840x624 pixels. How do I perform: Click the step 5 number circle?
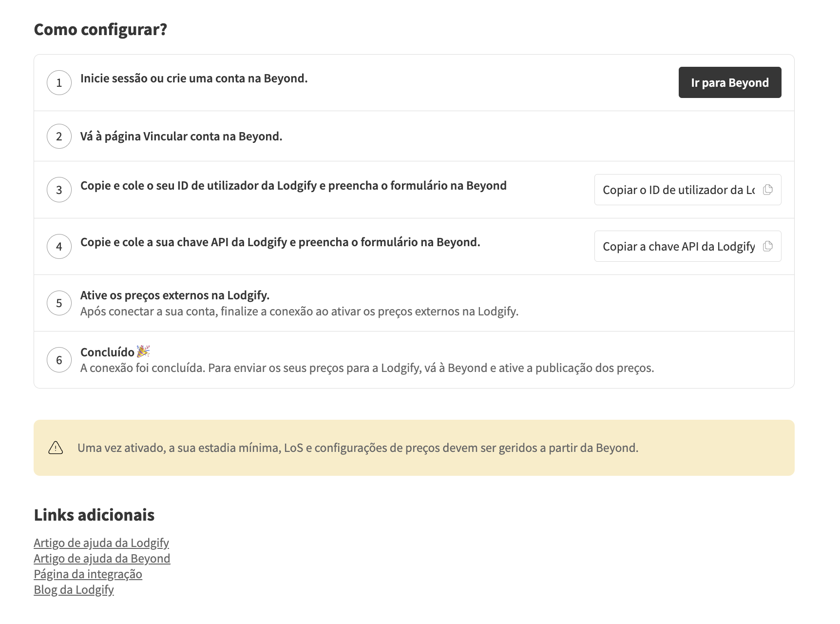[59, 303]
